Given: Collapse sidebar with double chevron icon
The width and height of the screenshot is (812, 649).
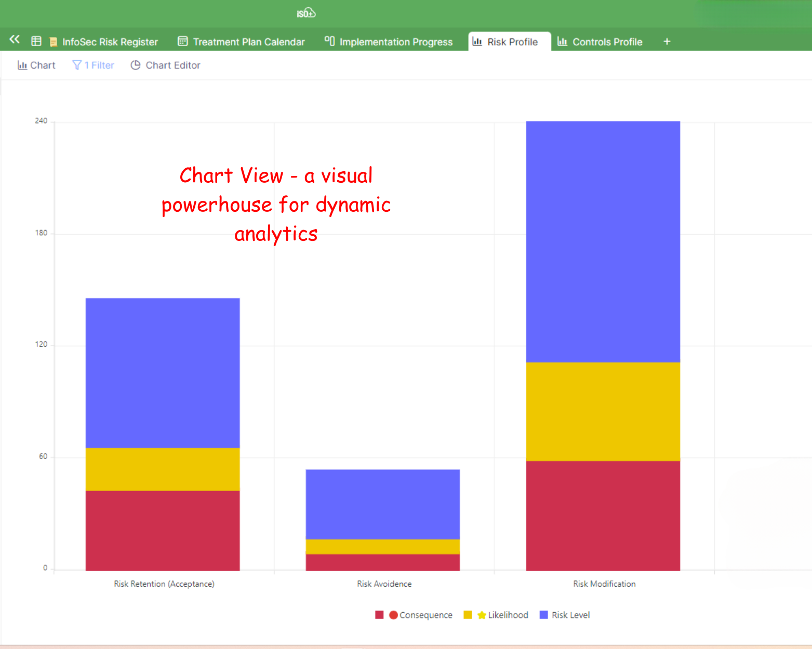Looking at the screenshot, I should [15, 40].
